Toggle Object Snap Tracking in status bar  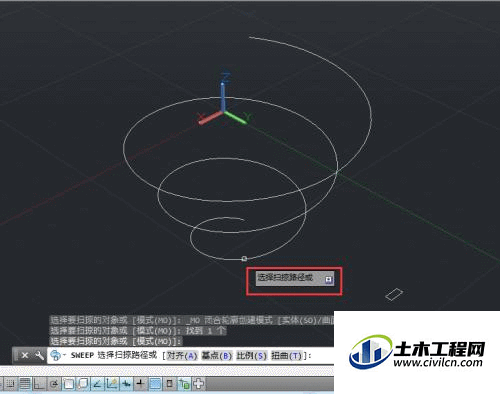click(97, 384)
